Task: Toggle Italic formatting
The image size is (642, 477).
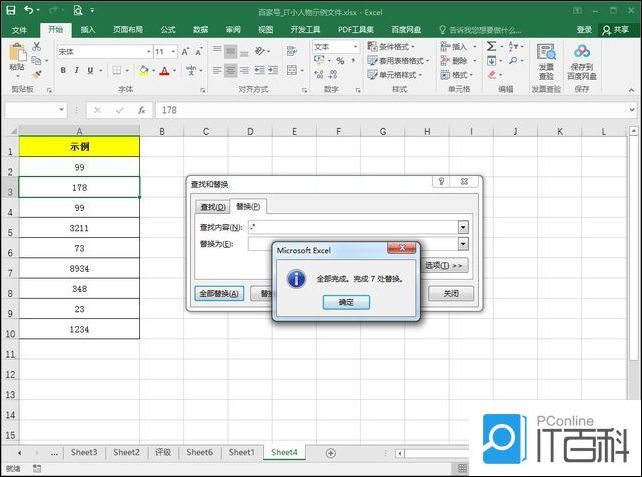Action: [76, 71]
